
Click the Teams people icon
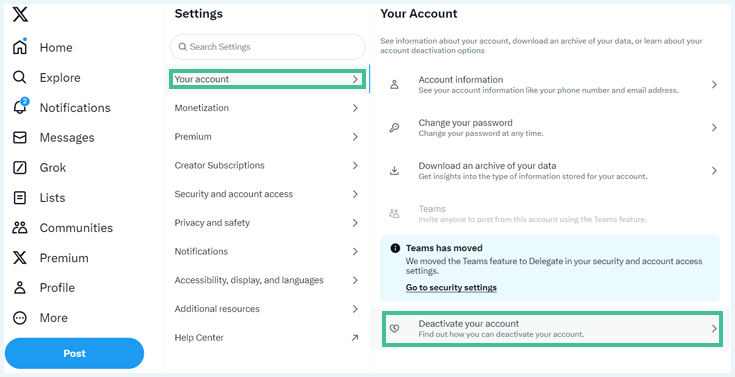click(x=394, y=214)
